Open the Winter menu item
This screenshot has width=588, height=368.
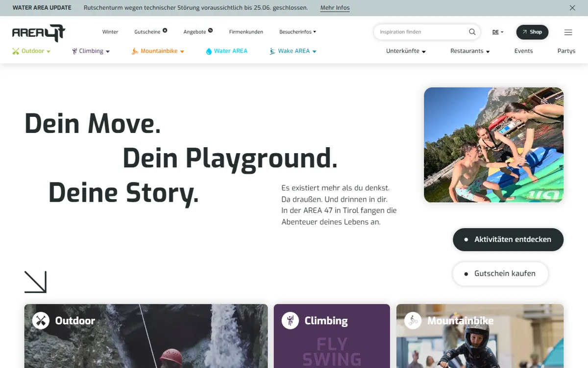[110, 32]
